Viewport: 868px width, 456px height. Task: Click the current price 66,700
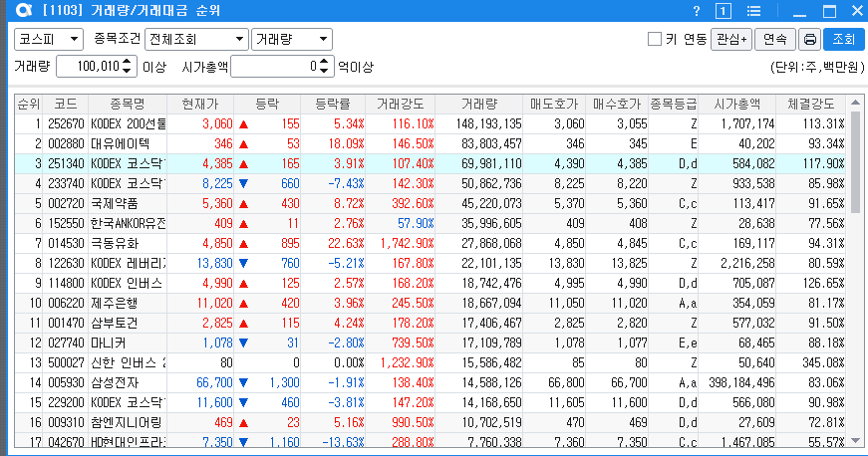(215, 382)
